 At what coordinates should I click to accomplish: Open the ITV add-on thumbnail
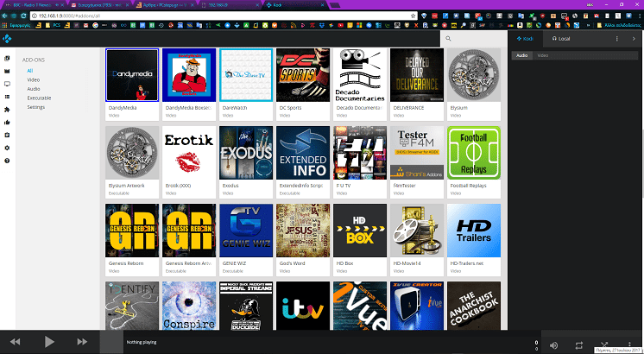click(x=303, y=306)
